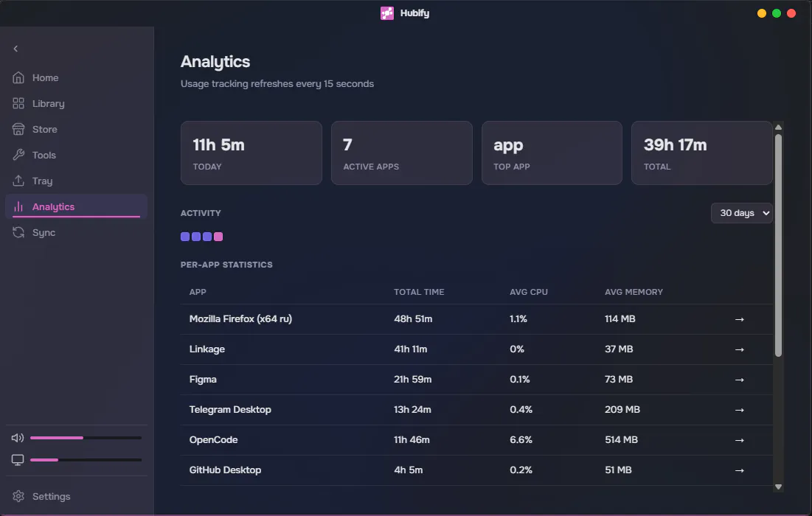The image size is (812, 516).
Task: Click the AVG CPU column header
Action: (x=528, y=292)
